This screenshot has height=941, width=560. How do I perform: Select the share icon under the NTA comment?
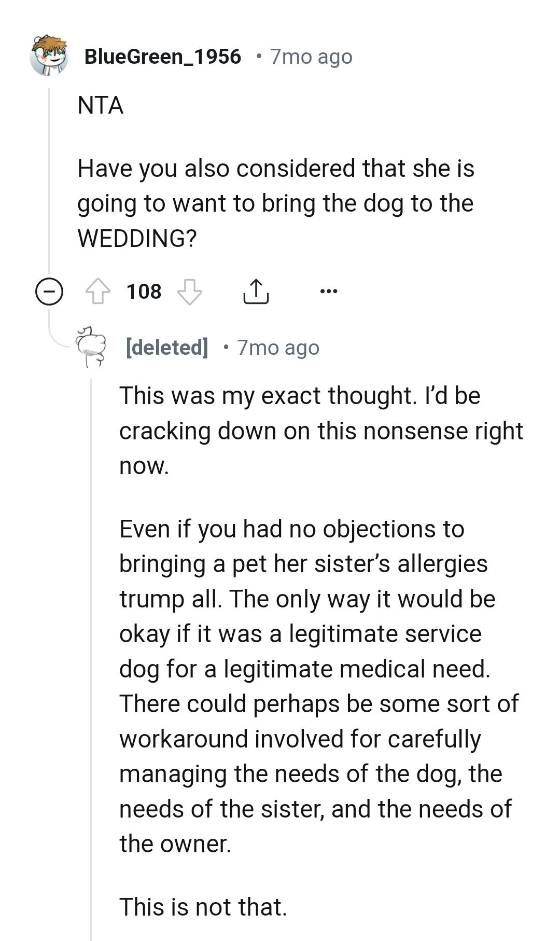coord(256,292)
